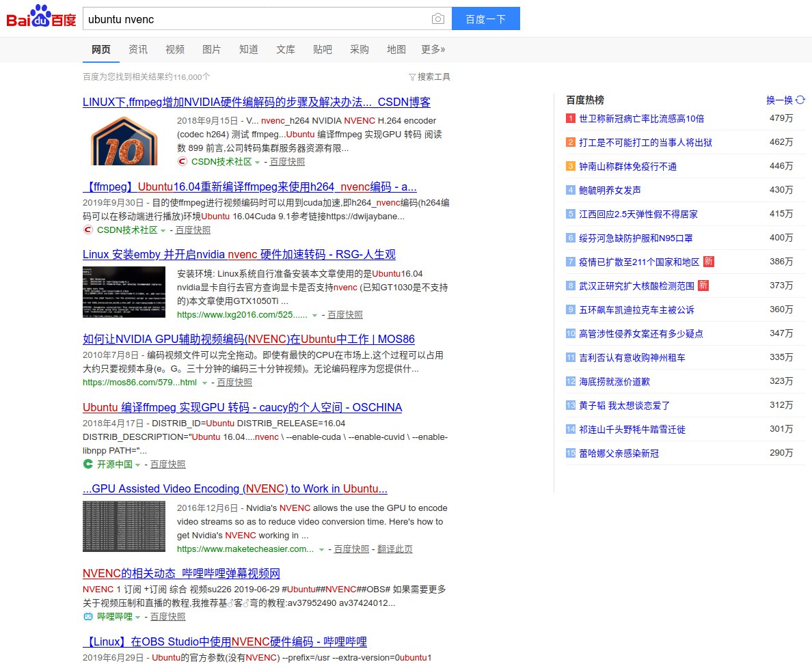Click thumbnail of GPU Assisted Video Encoding result
The image size is (812, 664).
(x=124, y=526)
